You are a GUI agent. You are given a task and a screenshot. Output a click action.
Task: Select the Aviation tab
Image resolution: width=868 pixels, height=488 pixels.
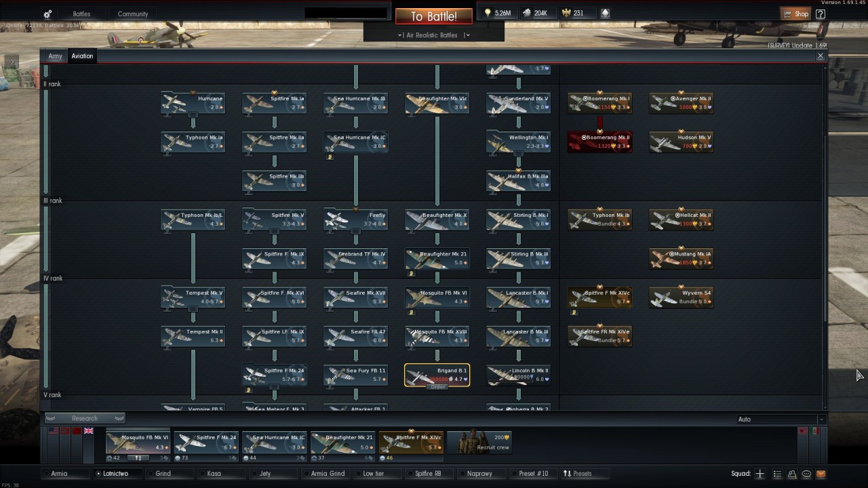[82, 56]
